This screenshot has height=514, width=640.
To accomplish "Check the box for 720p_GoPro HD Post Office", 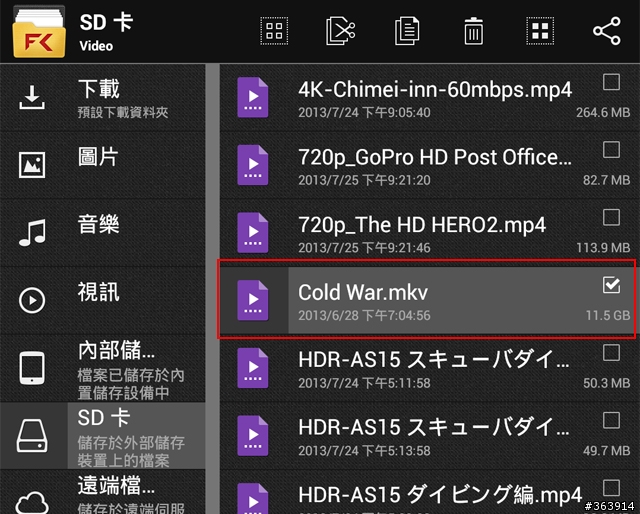I will point(611,150).
